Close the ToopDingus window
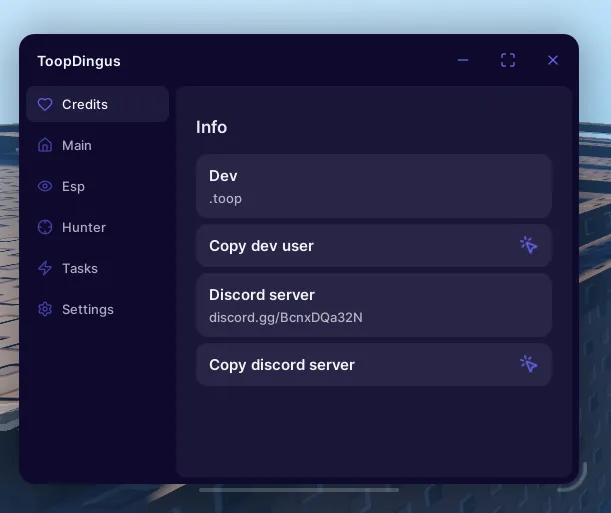Image resolution: width=611 pixels, height=513 pixels. (x=553, y=60)
